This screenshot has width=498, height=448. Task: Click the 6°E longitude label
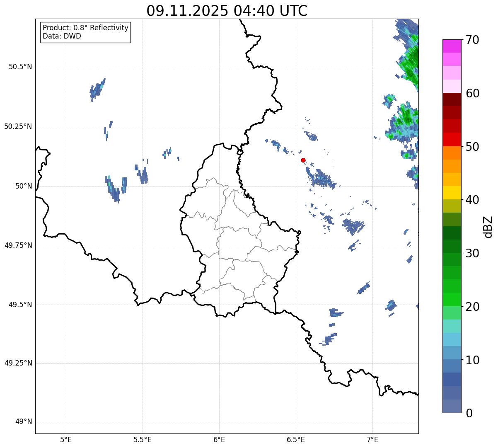[x=219, y=439]
